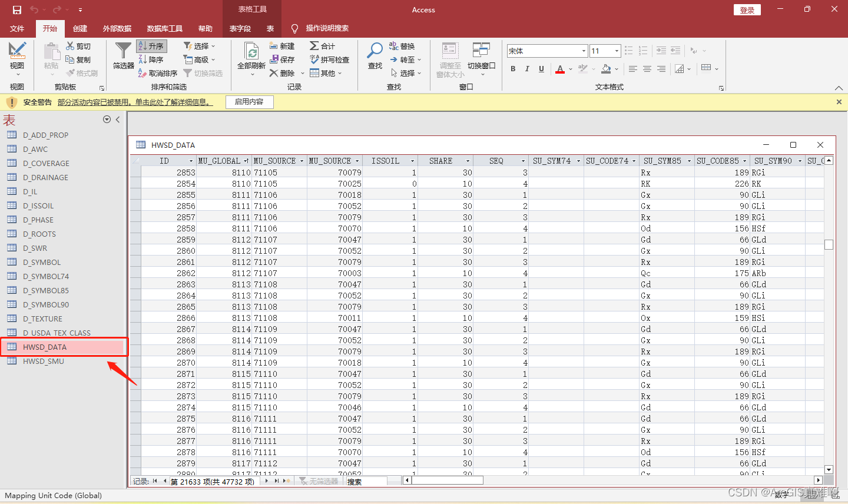Open the font color picker dropdown arrow
The height and width of the screenshot is (504, 848).
pyautogui.click(x=571, y=69)
